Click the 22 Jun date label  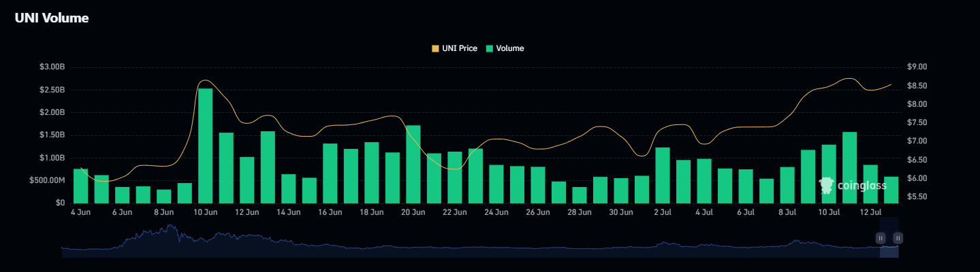pos(455,212)
